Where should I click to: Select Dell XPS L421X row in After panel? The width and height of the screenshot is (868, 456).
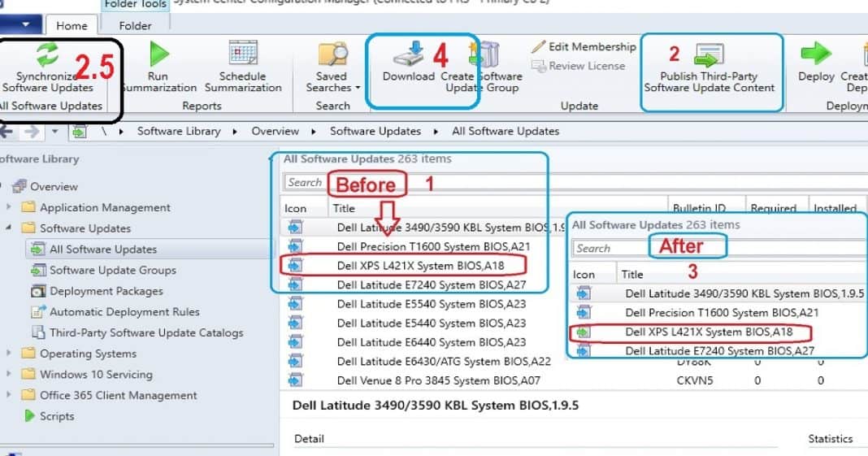709,332
